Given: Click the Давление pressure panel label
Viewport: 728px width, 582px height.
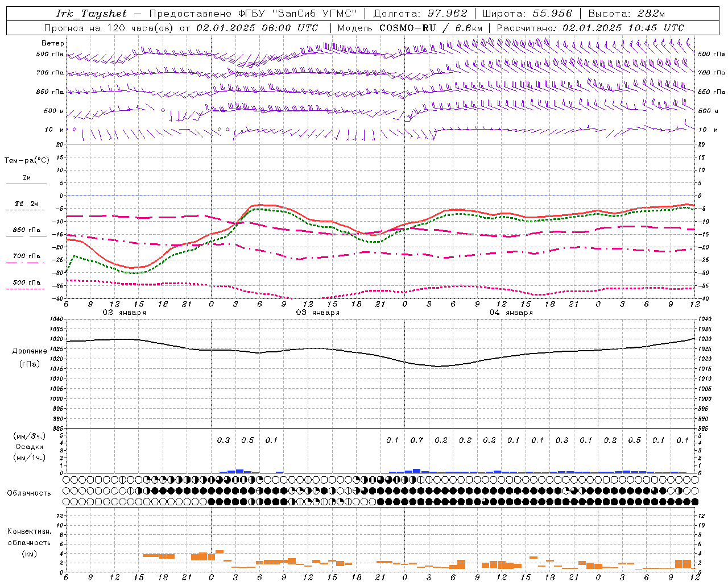Looking at the screenshot, I should (30, 351).
